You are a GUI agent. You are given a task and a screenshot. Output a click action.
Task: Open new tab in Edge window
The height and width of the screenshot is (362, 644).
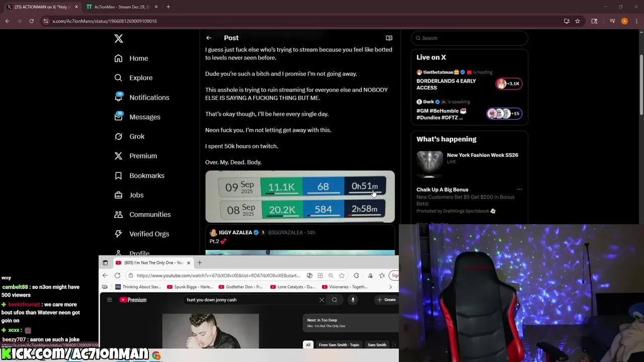click(x=200, y=262)
